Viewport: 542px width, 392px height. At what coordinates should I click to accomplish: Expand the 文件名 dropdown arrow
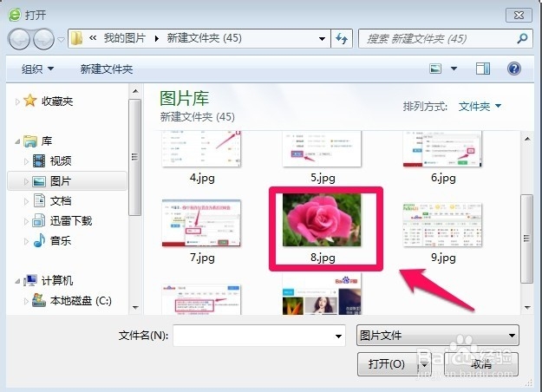[338, 336]
